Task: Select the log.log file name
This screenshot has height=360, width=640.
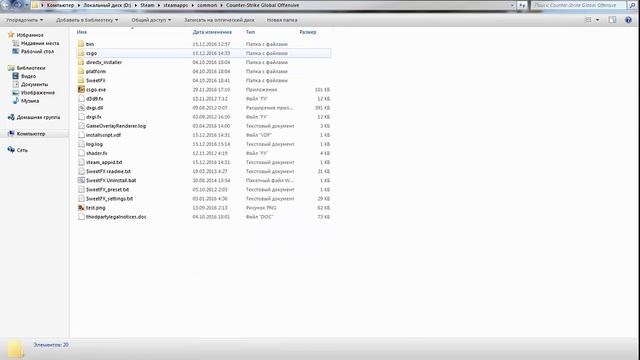Action: [x=94, y=144]
